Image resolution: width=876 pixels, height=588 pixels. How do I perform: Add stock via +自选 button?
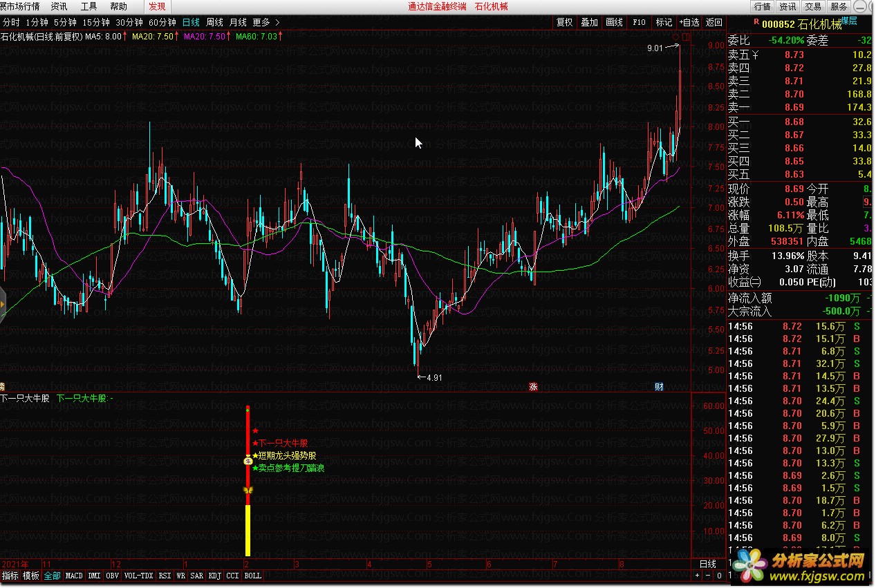pyautogui.click(x=689, y=22)
